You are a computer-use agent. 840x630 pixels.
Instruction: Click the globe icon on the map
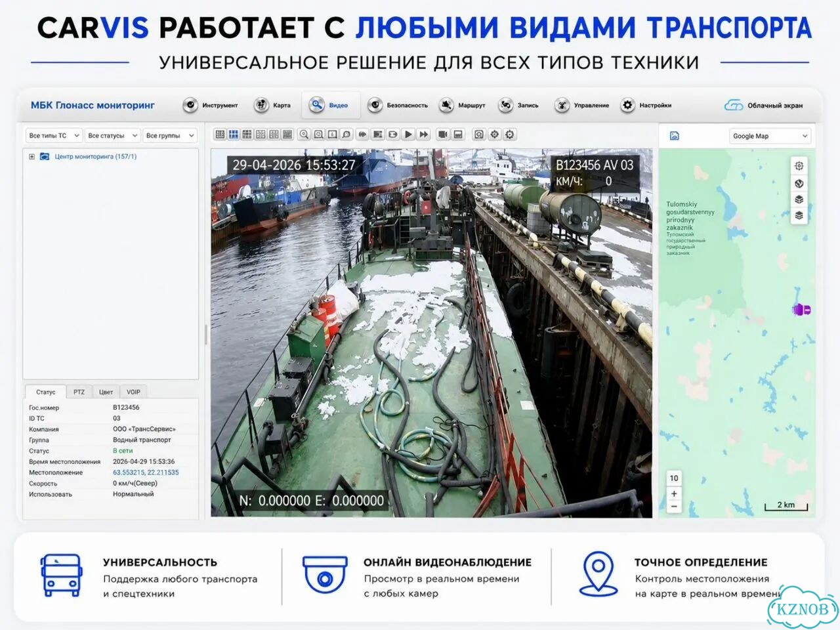pyautogui.click(x=799, y=184)
